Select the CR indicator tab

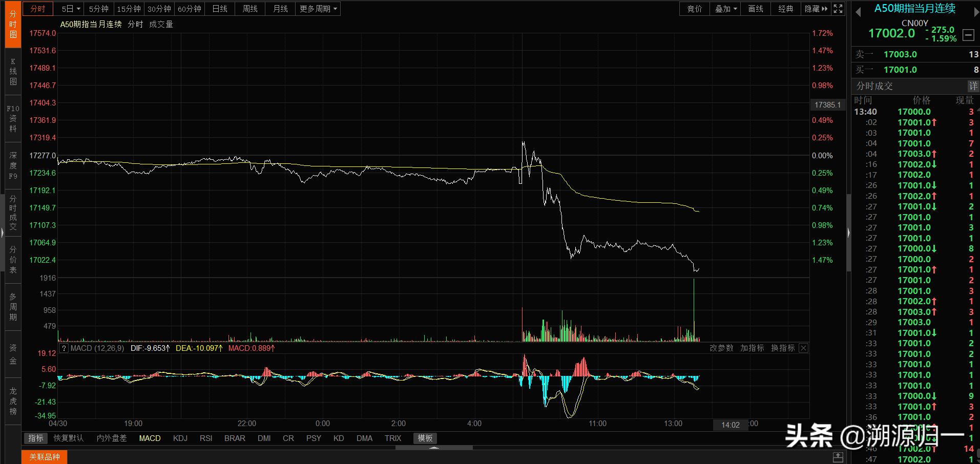pos(288,438)
